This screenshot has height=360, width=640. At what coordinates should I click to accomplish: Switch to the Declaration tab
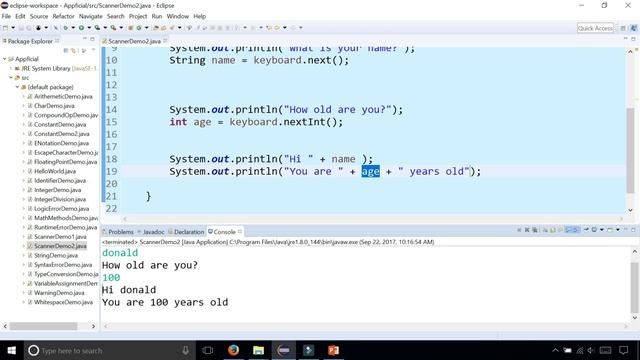(x=186, y=232)
